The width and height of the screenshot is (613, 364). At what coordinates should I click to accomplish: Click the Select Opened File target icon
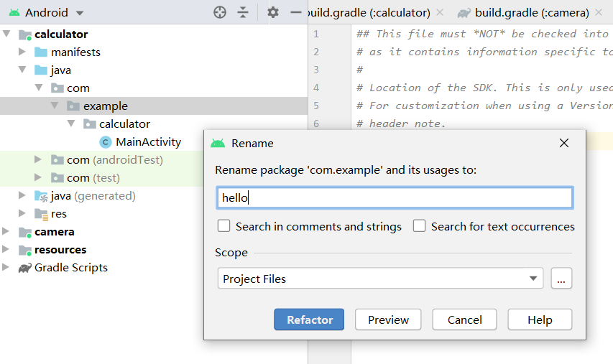pyautogui.click(x=220, y=12)
